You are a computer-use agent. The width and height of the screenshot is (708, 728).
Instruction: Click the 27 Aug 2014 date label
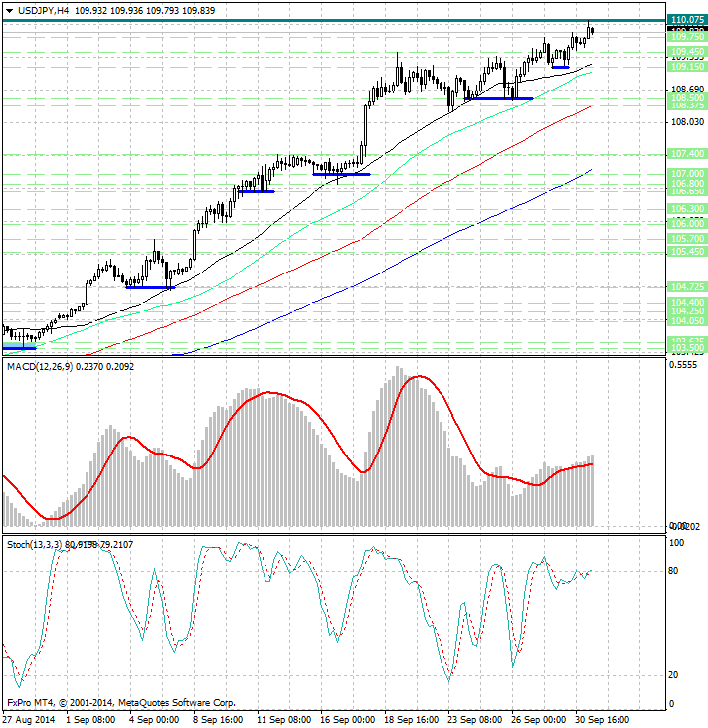pyautogui.click(x=29, y=720)
